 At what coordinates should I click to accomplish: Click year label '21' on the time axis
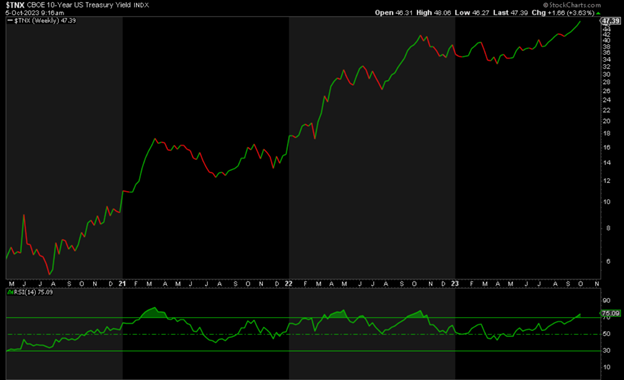click(122, 284)
